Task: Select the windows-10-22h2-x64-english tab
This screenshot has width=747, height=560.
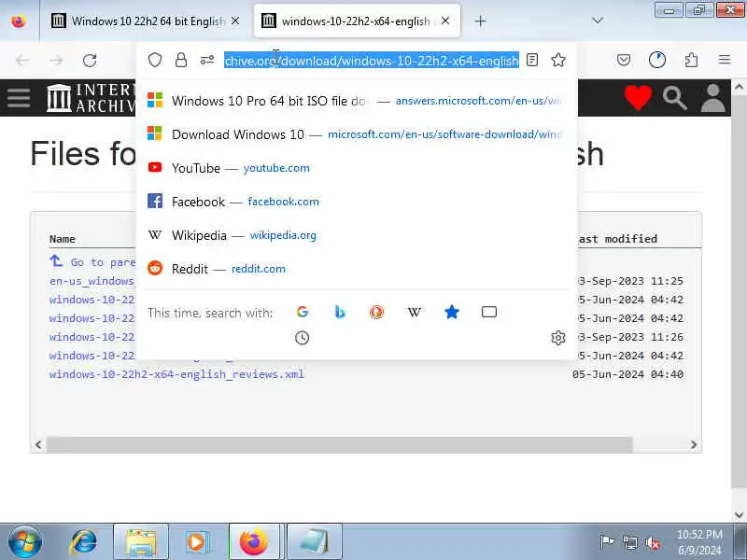Action: coord(358,21)
